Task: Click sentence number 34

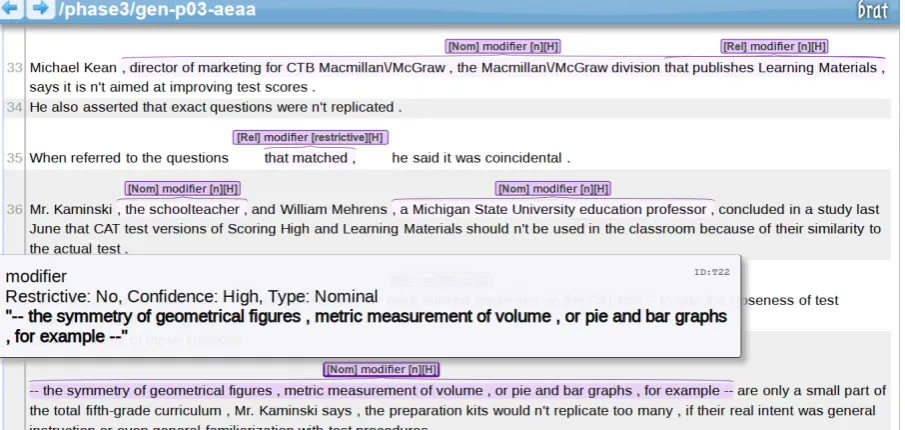Action: [14, 107]
